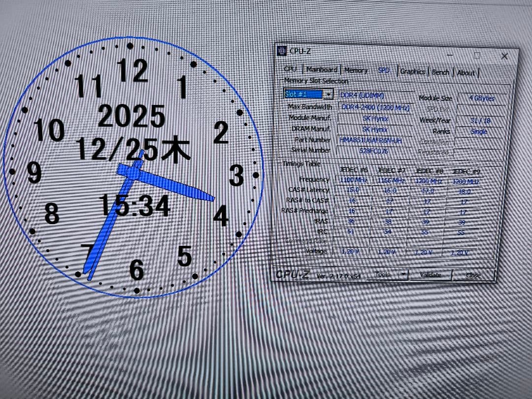Open the Bench tab
The image size is (532, 399).
[x=440, y=72]
